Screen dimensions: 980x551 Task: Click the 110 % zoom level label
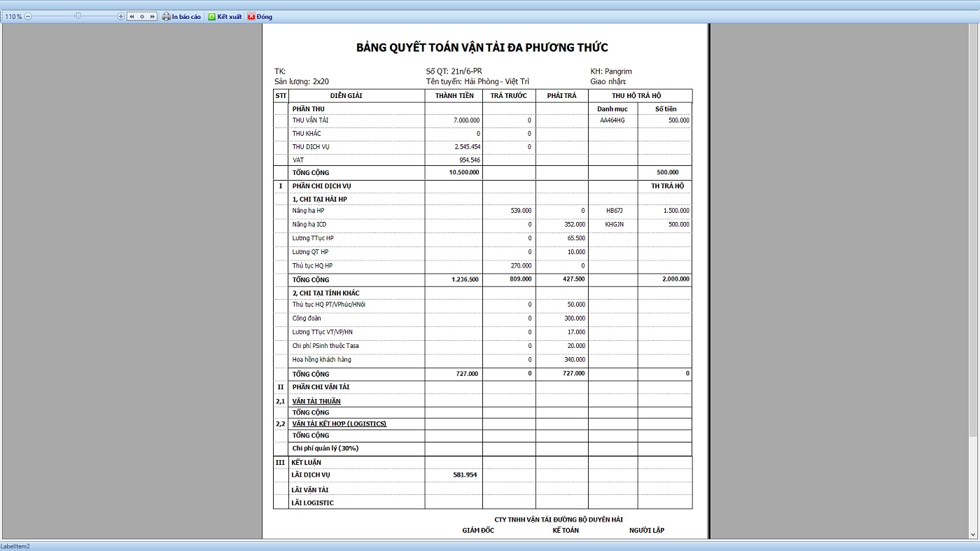(x=13, y=16)
